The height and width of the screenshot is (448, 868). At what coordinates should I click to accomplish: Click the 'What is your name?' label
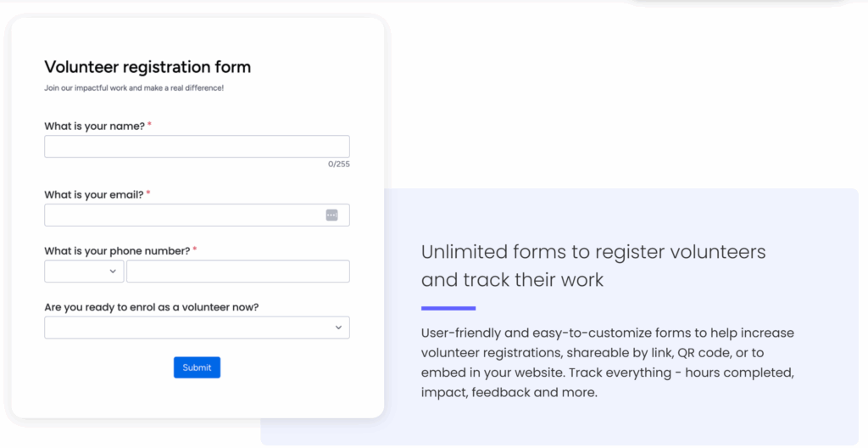[95, 126]
